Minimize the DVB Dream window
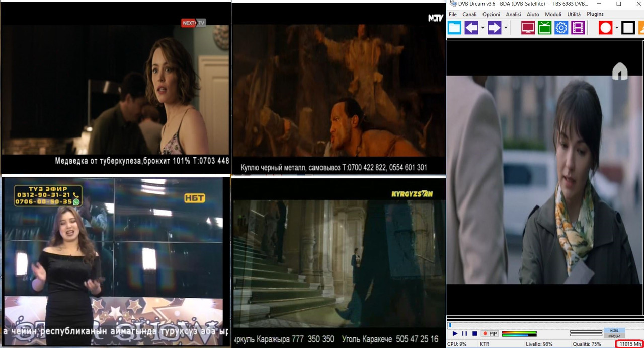The image size is (644, 348). (x=599, y=4)
